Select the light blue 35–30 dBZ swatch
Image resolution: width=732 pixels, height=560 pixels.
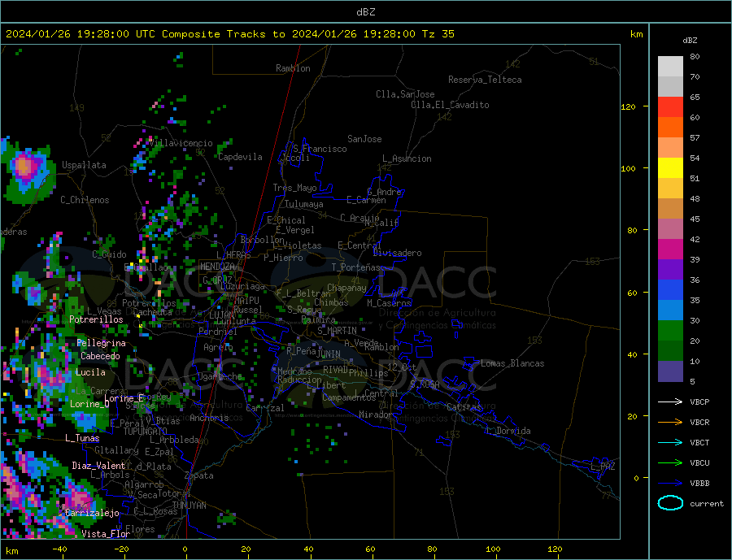point(670,310)
